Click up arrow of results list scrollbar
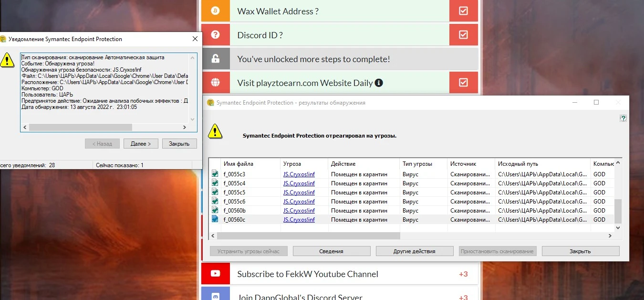 point(618,162)
